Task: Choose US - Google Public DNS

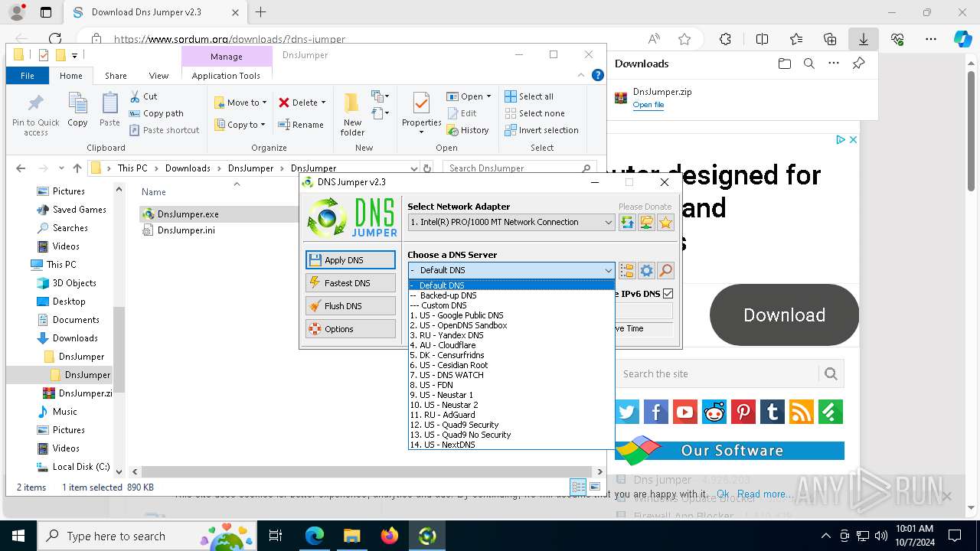Action: [x=511, y=315]
